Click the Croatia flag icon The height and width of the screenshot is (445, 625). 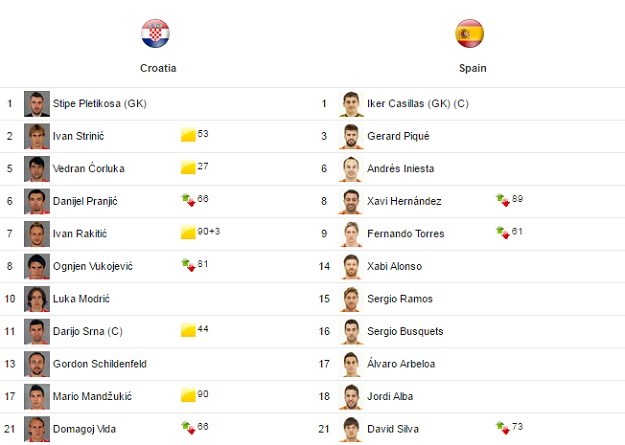(x=155, y=33)
